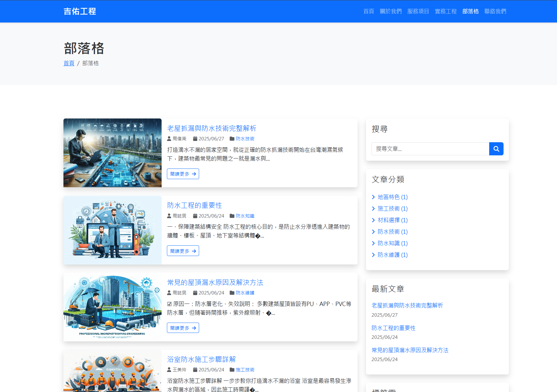The image size is (557, 392).
Task: Click the search magnifier icon
Action: tap(496, 149)
